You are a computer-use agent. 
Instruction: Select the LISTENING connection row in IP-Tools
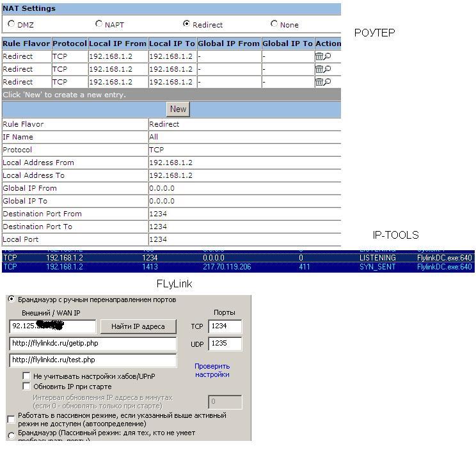click(x=237, y=257)
